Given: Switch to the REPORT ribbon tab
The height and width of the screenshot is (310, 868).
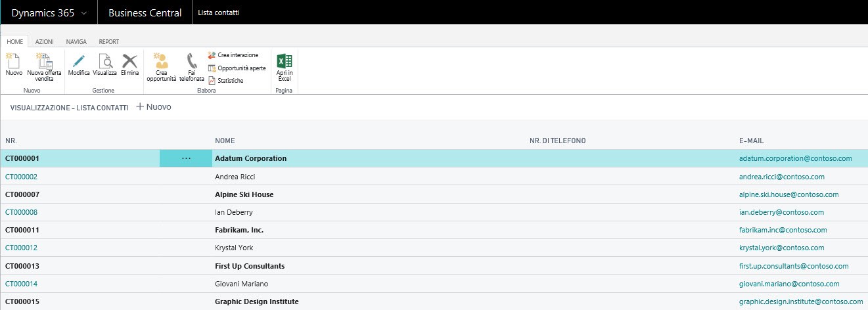Looking at the screenshot, I should [109, 41].
